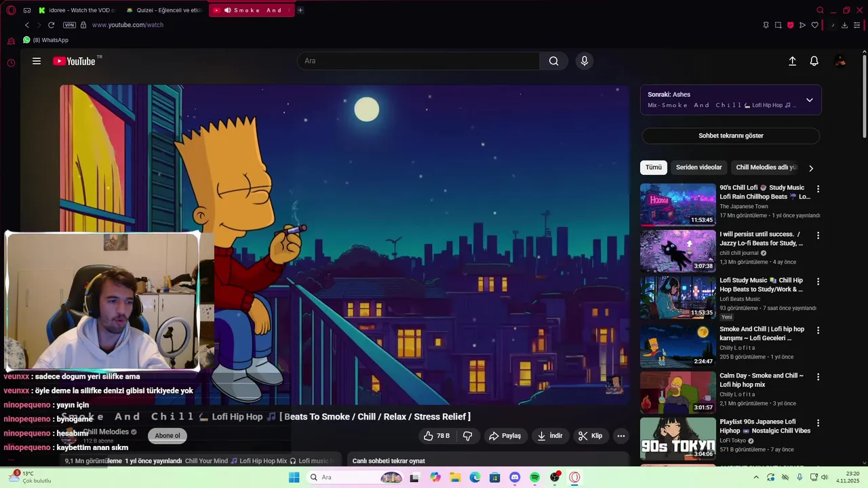Open the YouTube notifications bell
The image size is (868, 488).
[x=814, y=61]
